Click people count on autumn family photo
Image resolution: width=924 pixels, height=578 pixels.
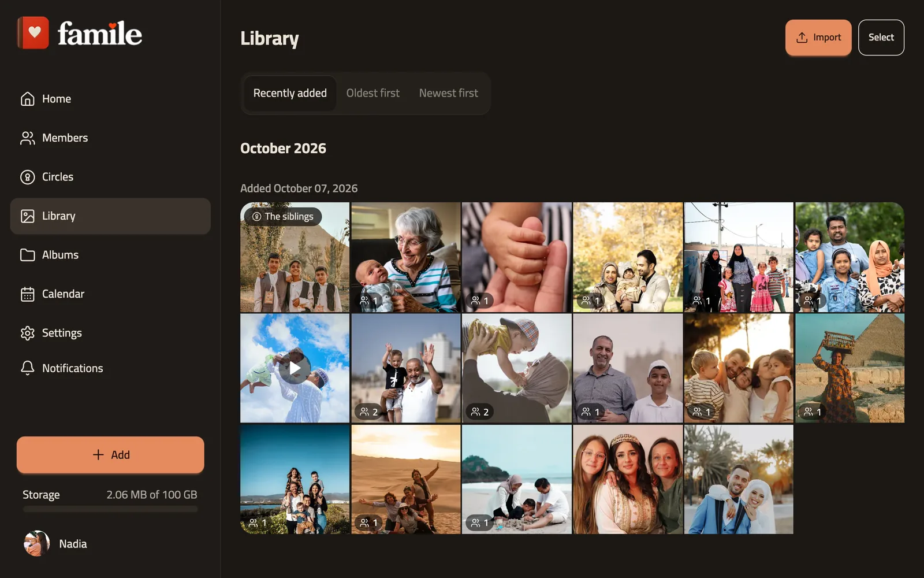[590, 301]
